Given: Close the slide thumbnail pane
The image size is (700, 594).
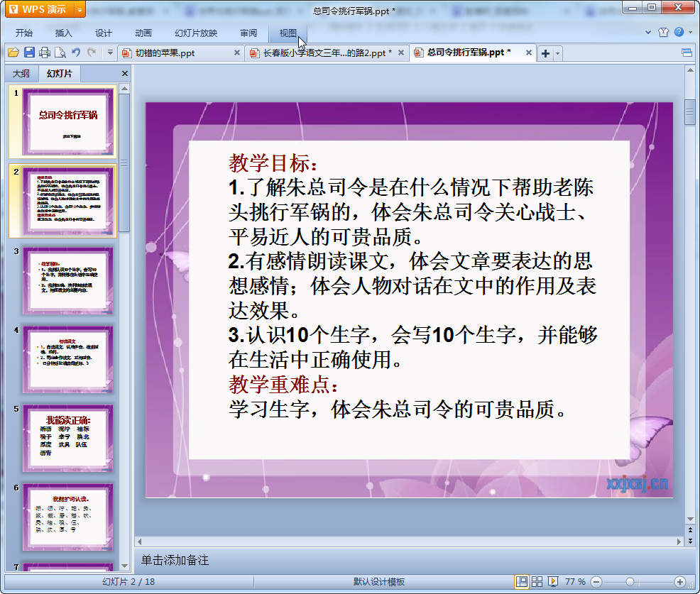Looking at the screenshot, I should pyautogui.click(x=124, y=74).
